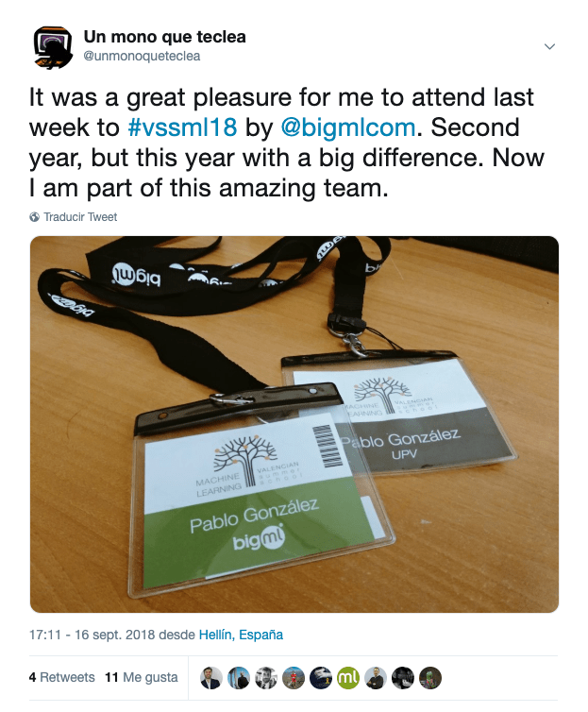Click the Traducir Tweet link
This screenshot has width=588, height=712.
(80, 217)
